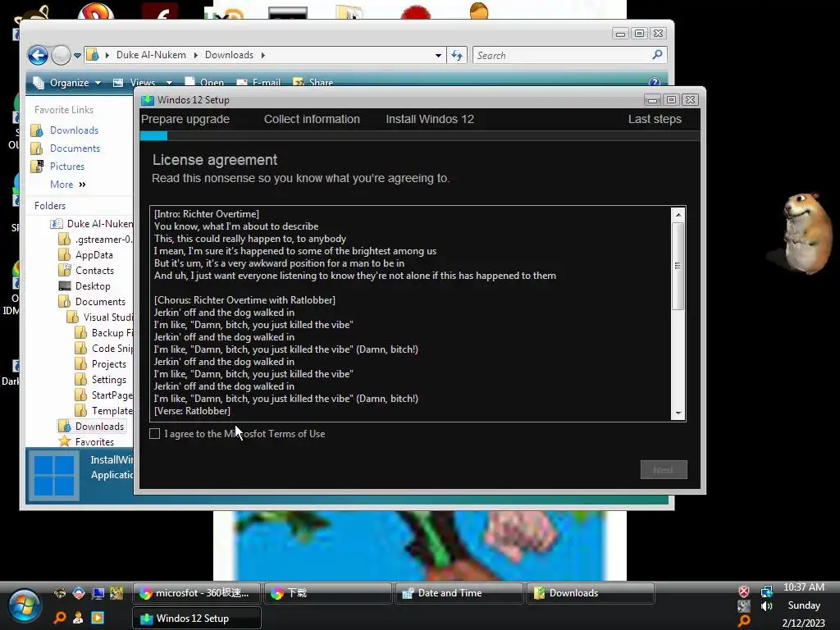Click the license text scrollbar thumb
This screenshot has width=840, height=630.
(x=678, y=266)
